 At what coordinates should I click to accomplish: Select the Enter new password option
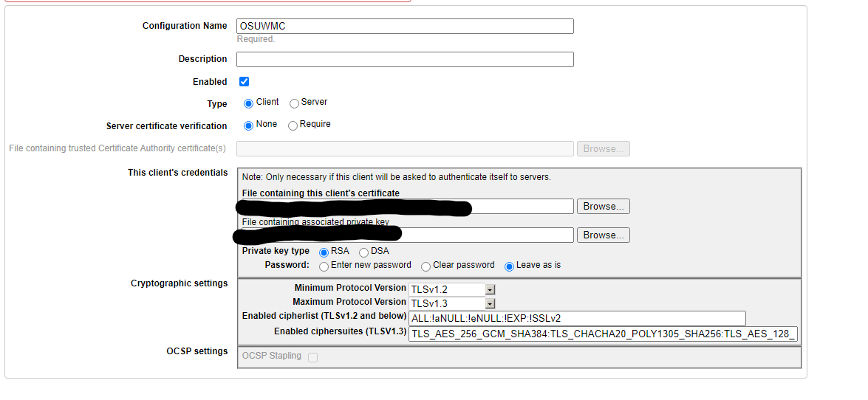tap(324, 266)
